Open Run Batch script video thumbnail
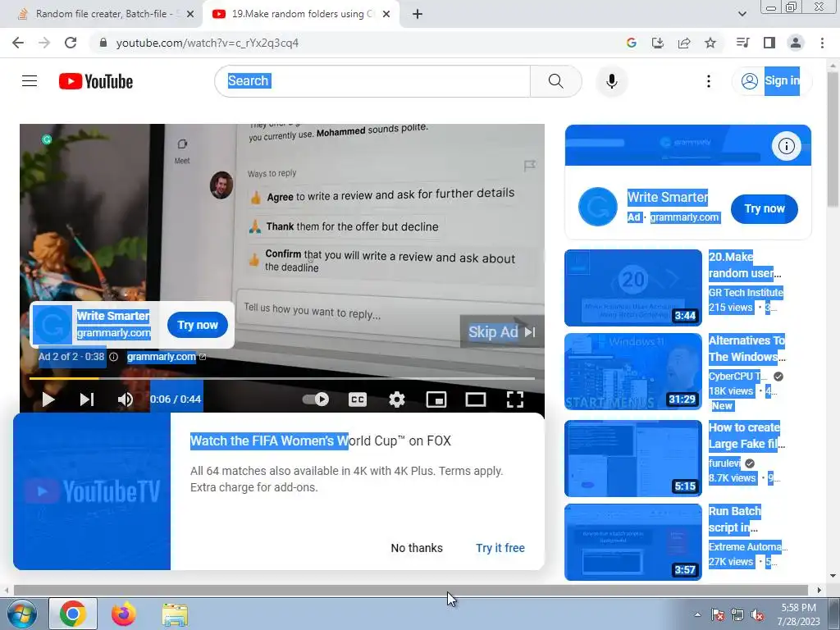Image resolution: width=840 pixels, height=630 pixels. pyautogui.click(x=633, y=542)
